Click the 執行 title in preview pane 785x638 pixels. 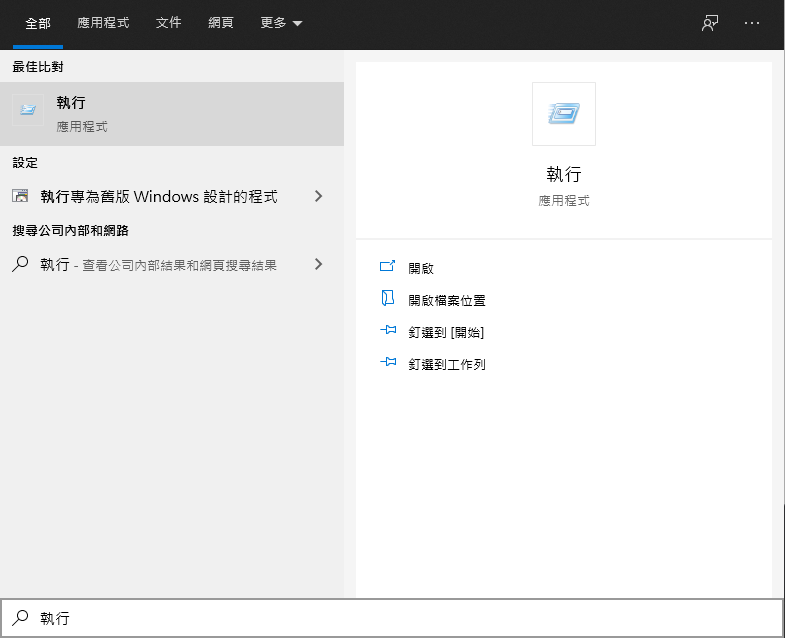[564, 174]
